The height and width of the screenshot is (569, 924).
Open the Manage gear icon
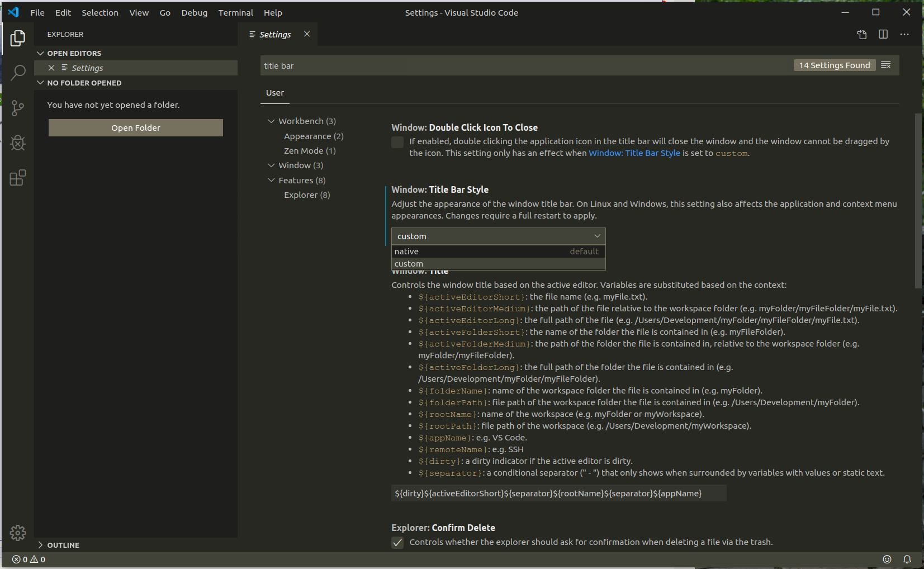(17, 533)
